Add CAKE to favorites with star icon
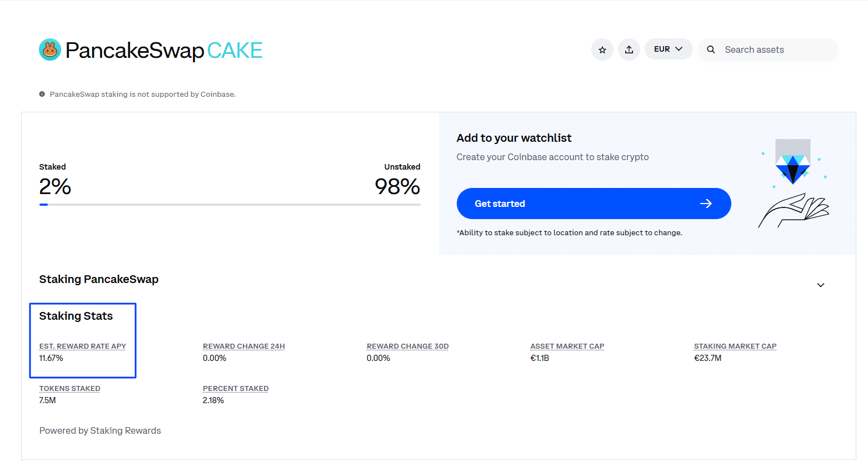The image size is (868, 461). (602, 50)
